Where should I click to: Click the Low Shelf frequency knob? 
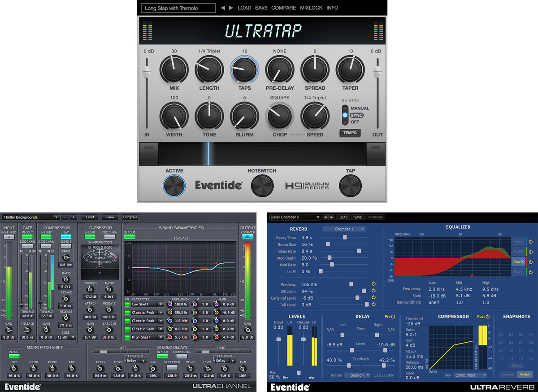(170, 305)
